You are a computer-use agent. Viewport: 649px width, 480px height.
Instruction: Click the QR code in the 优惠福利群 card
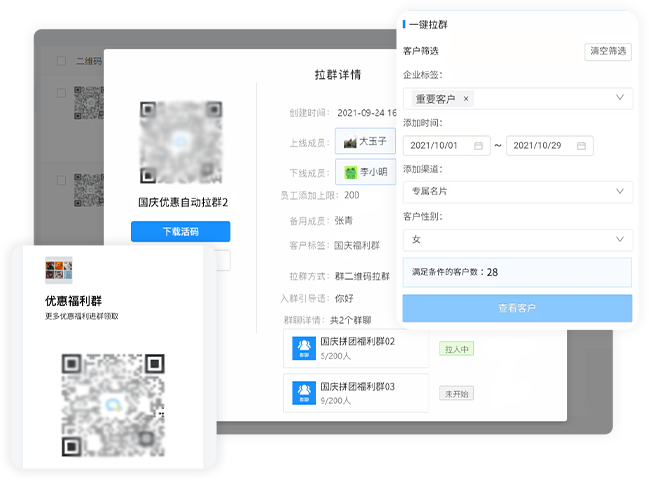[113, 405]
